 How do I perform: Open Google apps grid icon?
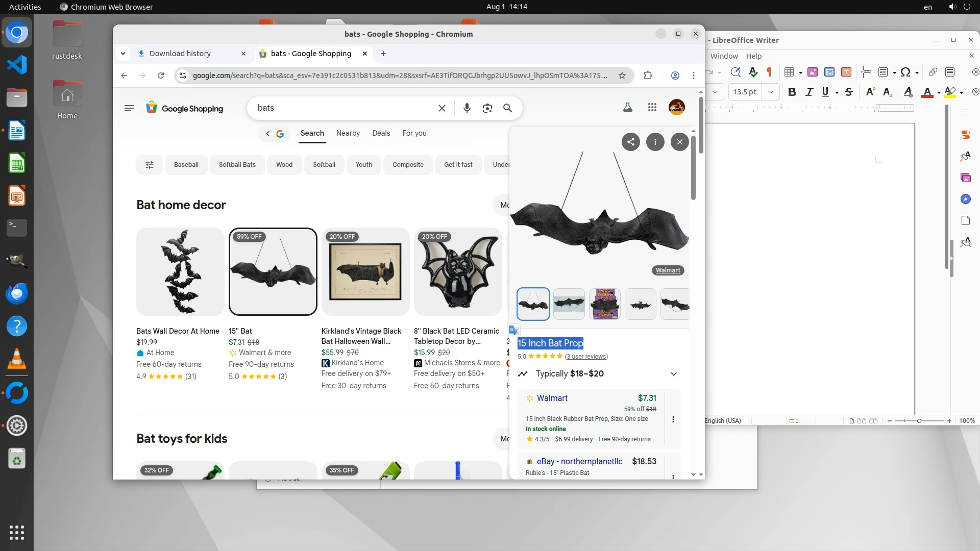[x=652, y=107]
